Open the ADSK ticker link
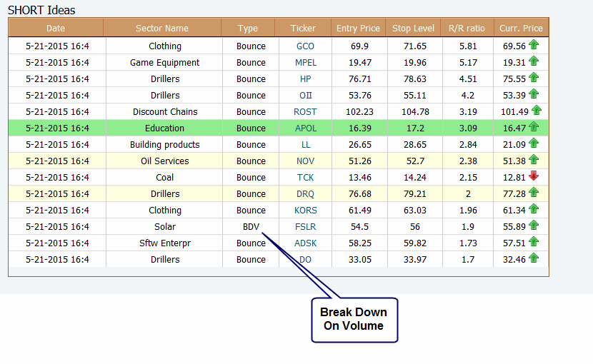Viewport: 593px width, 364px height. point(306,243)
